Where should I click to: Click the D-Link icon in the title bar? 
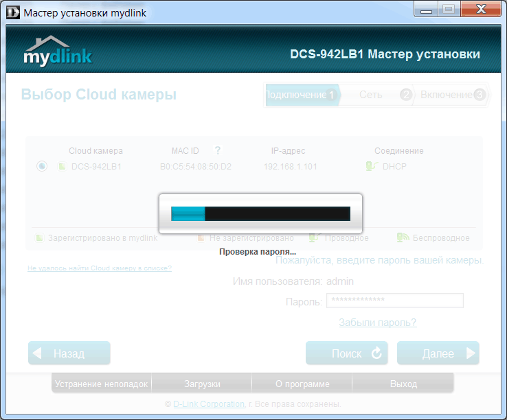point(13,12)
